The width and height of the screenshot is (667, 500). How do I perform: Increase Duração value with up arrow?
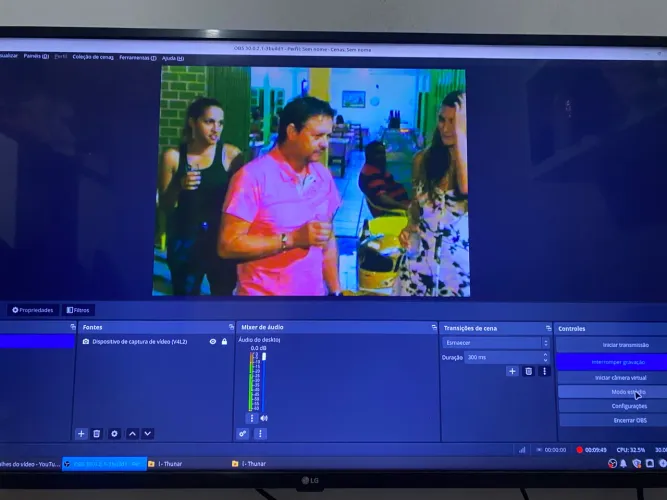click(545, 354)
